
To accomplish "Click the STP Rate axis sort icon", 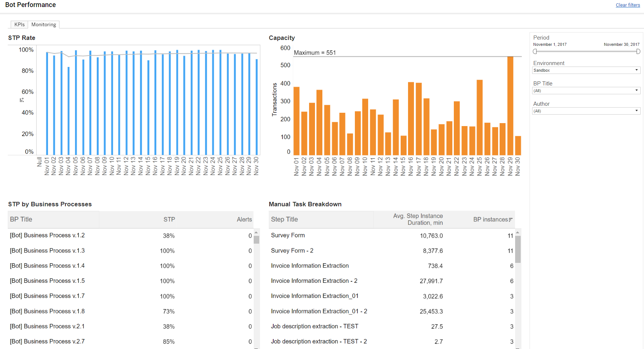I will 22,100.
